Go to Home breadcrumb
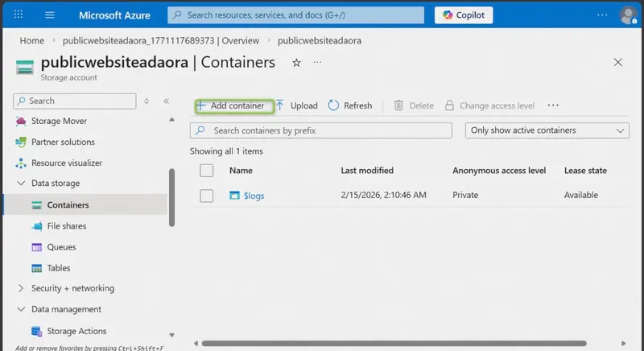The height and width of the screenshot is (351, 644). [x=31, y=40]
